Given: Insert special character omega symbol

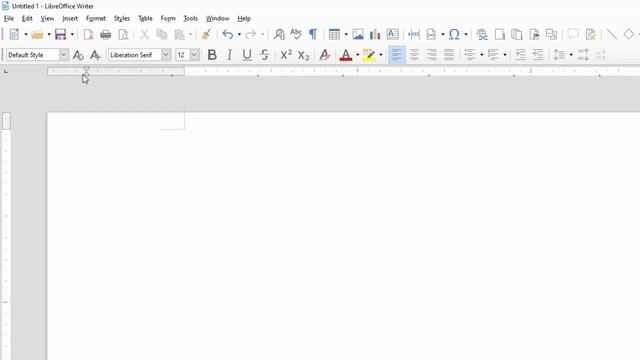Looking at the screenshot, I should pos(454,34).
